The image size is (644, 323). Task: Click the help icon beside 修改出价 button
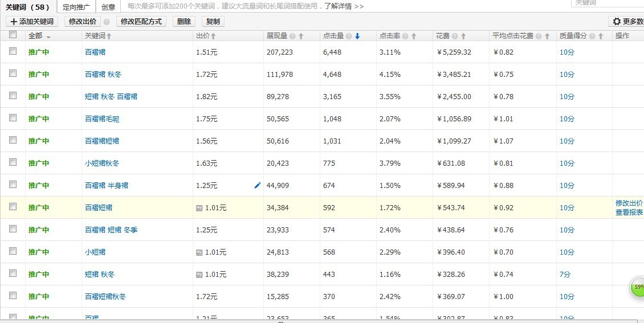(107, 22)
